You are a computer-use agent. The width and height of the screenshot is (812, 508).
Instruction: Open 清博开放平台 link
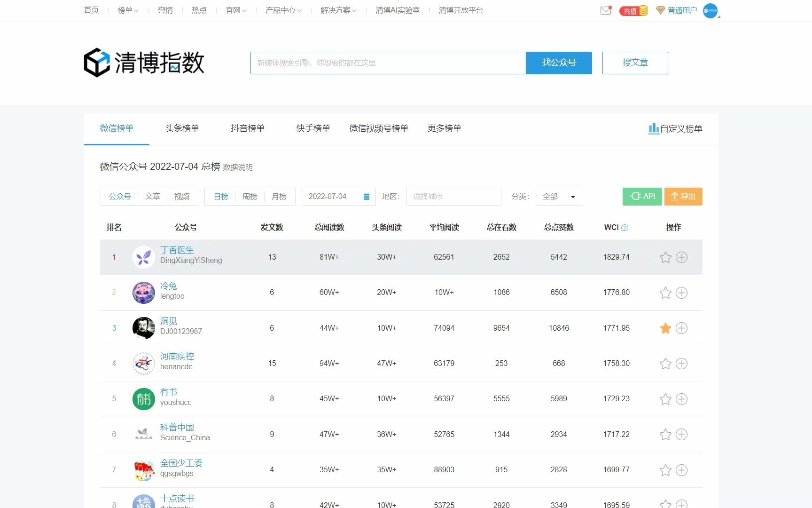(461, 10)
